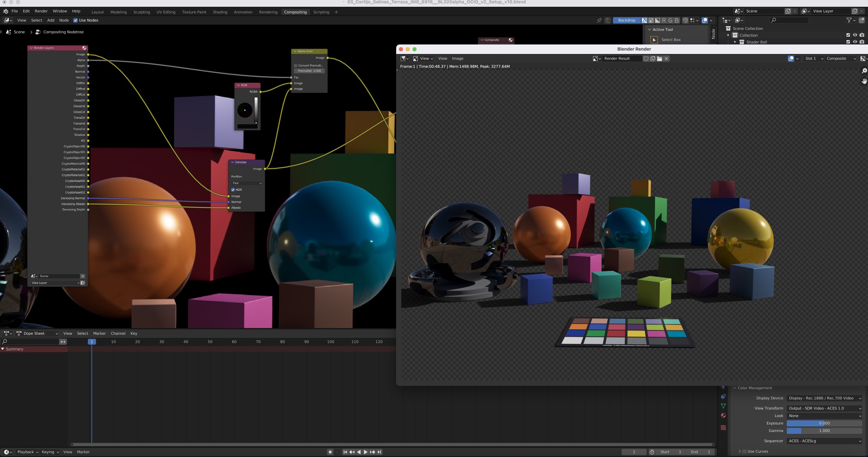Unlink Render Result with X icon
The image size is (868, 457).
click(666, 59)
